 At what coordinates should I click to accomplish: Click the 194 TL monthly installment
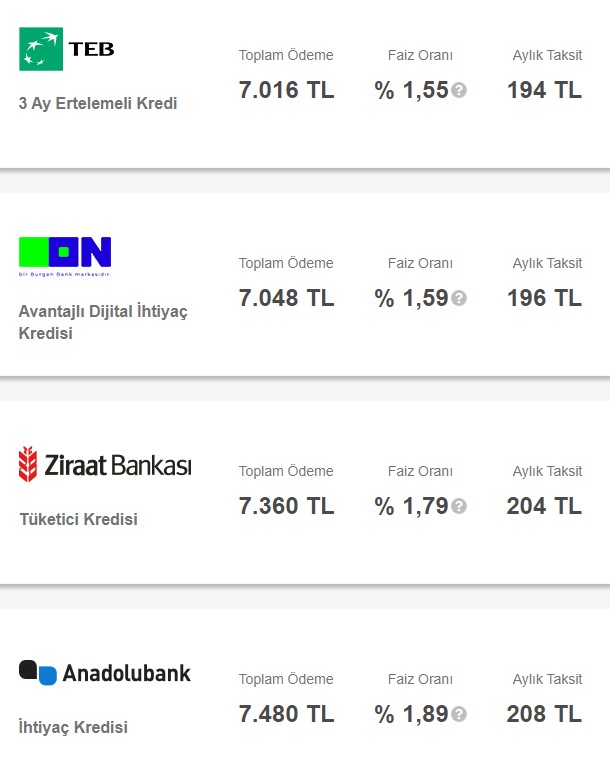[544, 90]
